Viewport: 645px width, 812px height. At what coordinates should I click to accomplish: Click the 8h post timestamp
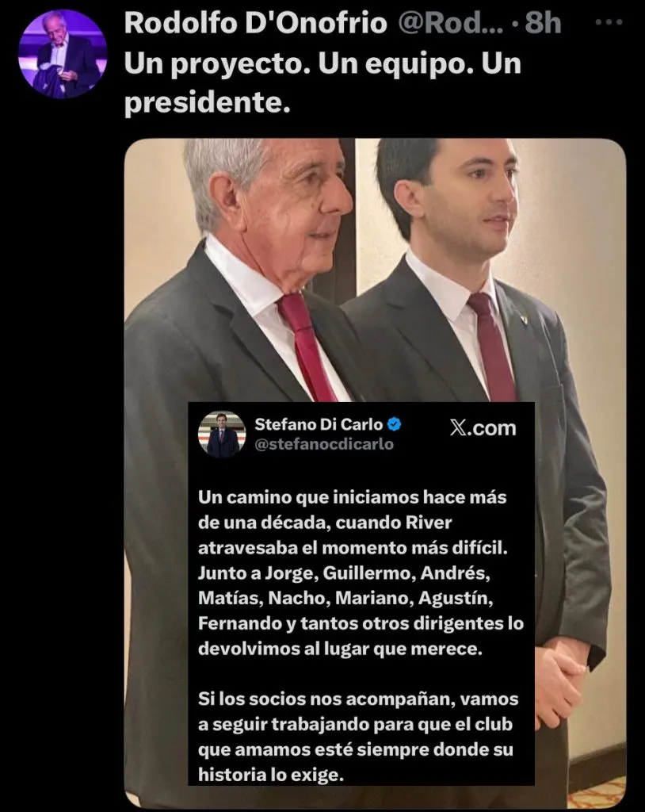(543, 24)
